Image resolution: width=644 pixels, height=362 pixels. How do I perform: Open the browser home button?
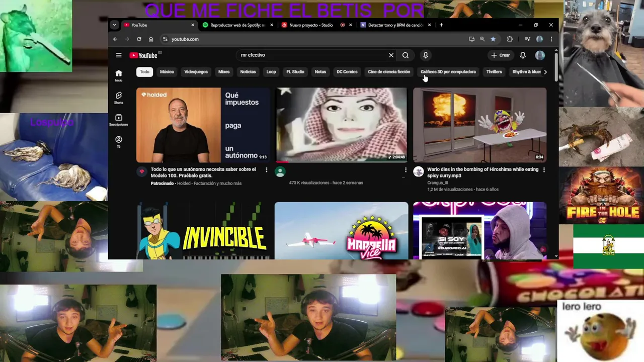(x=151, y=39)
